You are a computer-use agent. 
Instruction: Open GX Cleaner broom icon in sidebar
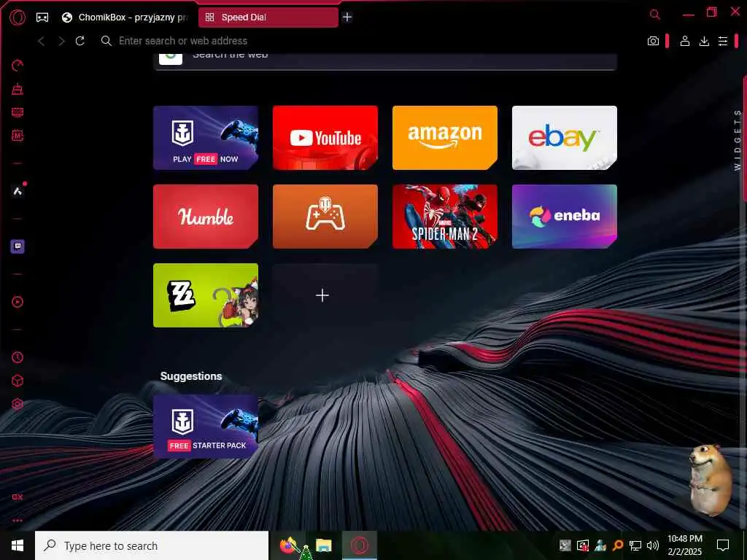point(18,89)
